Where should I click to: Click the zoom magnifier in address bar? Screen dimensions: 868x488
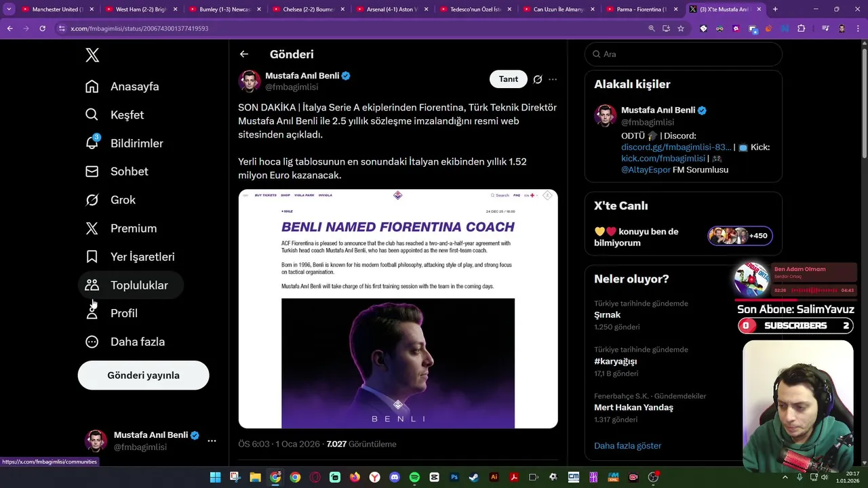coord(652,28)
